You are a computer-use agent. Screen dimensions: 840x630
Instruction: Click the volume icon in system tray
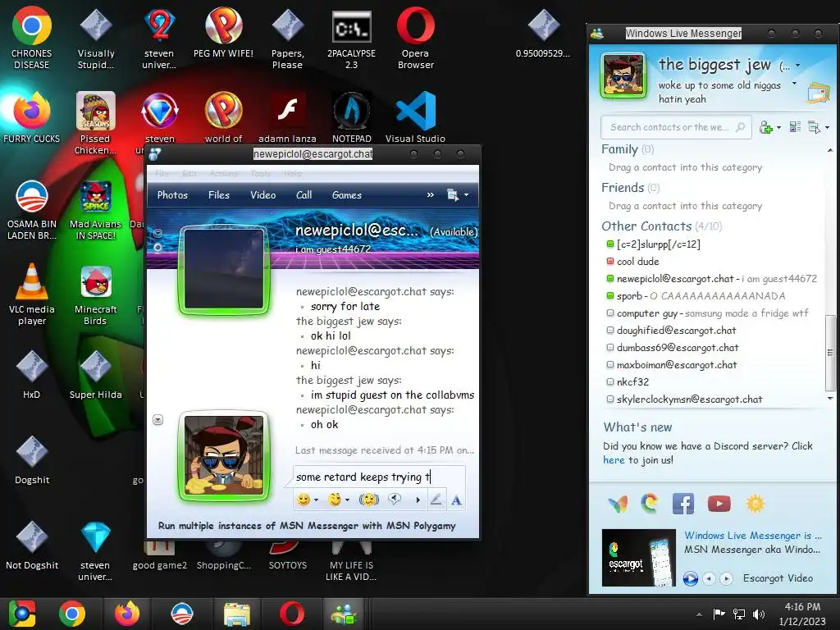click(759, 614)
